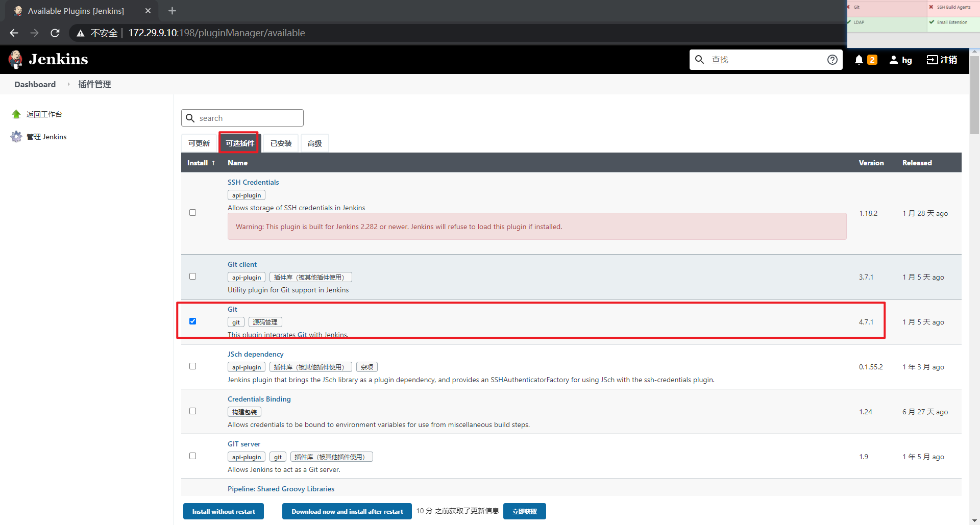Uncheck the Git plugin checkbox
980x525 pixels.
coord(192,321)
